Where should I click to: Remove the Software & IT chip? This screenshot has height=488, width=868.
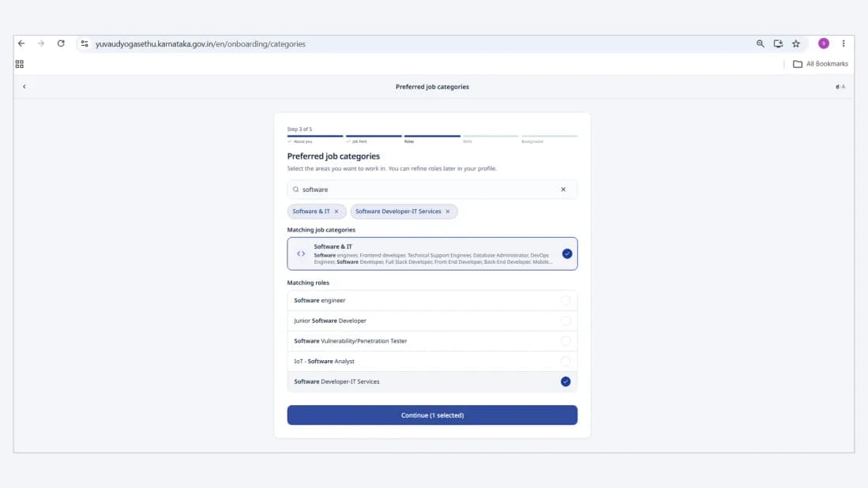tap(336, 212)
